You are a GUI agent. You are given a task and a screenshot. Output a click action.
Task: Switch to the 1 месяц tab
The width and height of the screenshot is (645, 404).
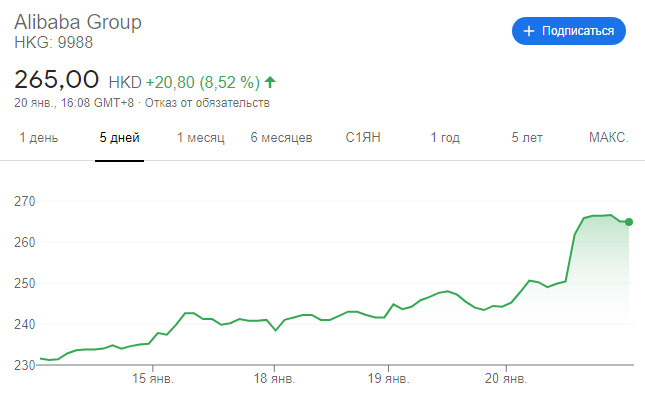click(x=201, y=137)
